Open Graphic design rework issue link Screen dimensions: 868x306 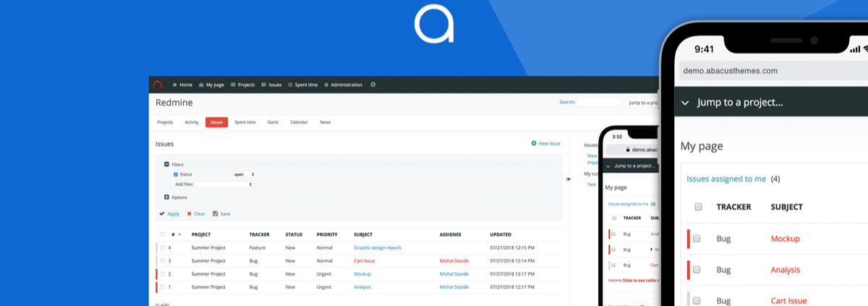378,247
